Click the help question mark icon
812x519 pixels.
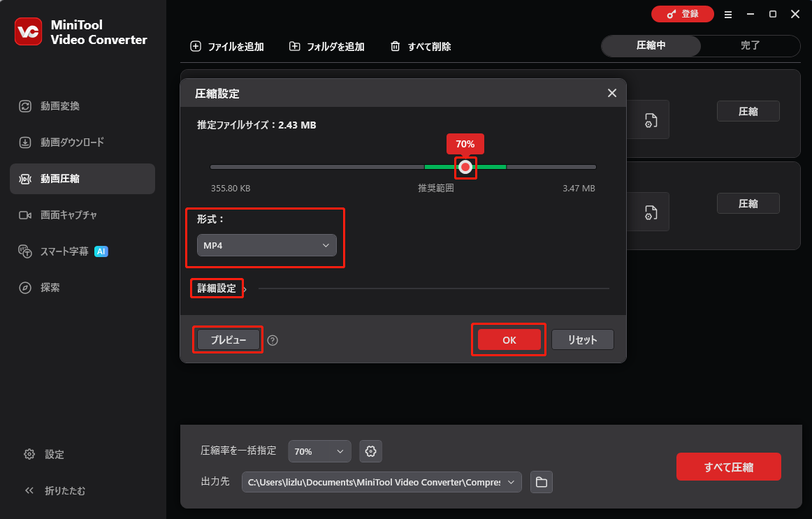(x=273, y=340)
